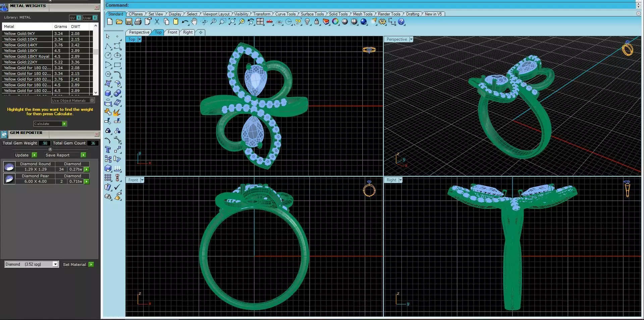Select the Pan hand tool
644x320 pixels.
194,22
